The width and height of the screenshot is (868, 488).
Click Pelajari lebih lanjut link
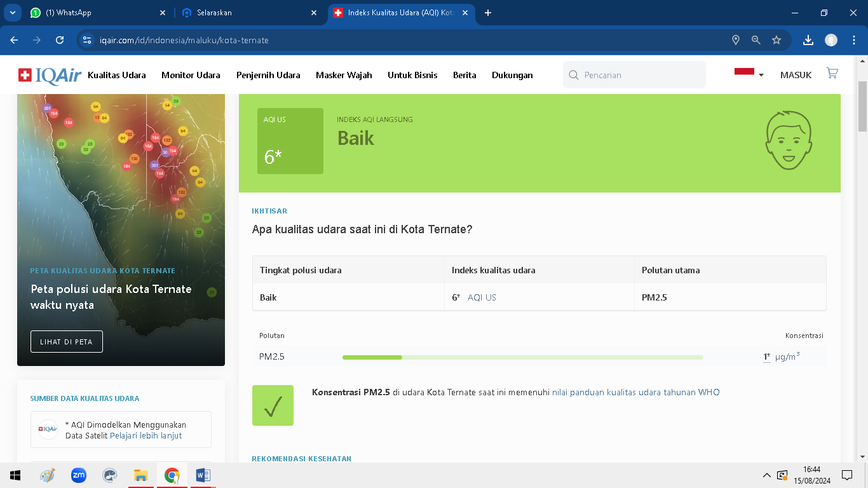pos(146,435)
